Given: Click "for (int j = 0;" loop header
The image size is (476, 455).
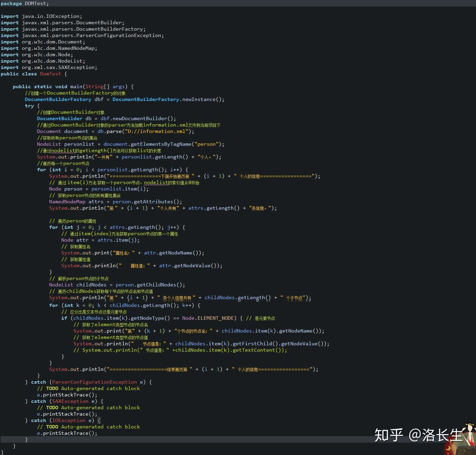Looking at the screenshot, I should tap(117, 227).
